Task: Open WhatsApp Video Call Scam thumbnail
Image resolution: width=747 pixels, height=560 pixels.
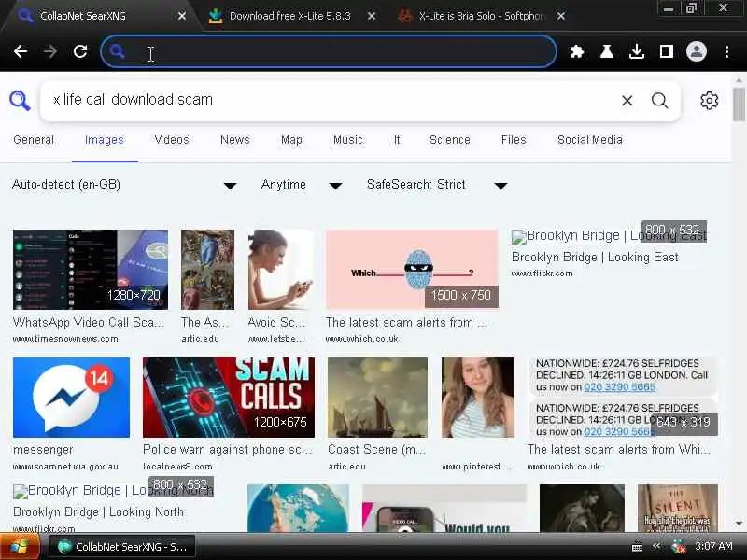Action: (91, 270)
